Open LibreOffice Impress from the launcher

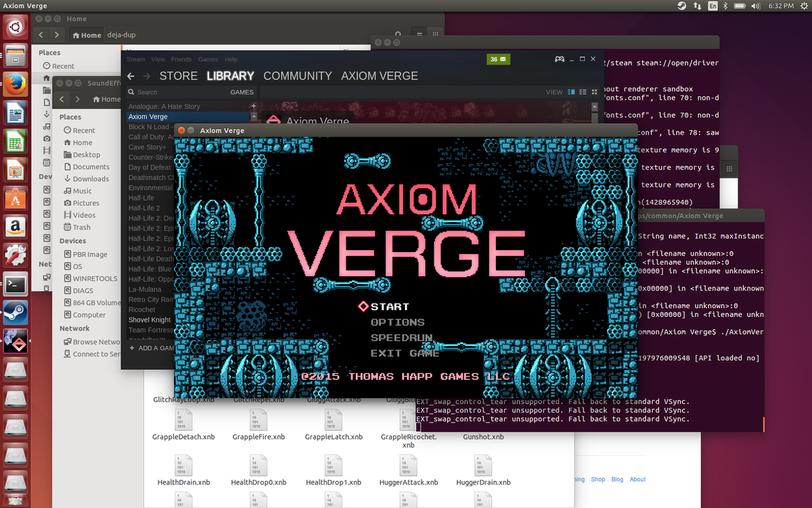point(16,169)
